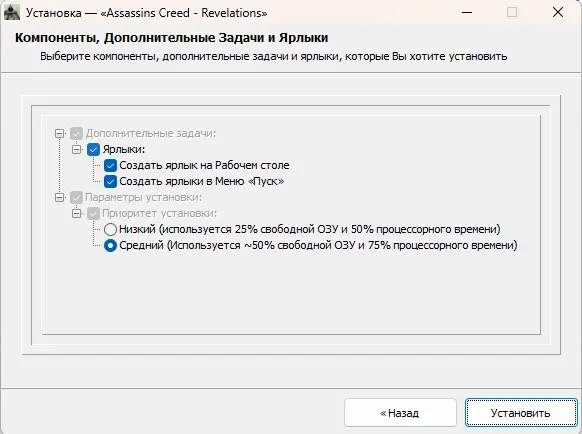Click the Ярлыки tree item label
The width and height of the screenshot is (582, 434).
point(124,149)
